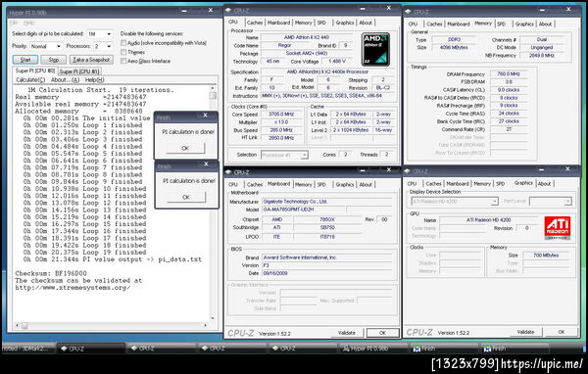Click the Hyper PI scroll-down arrow
Viewport: 588px width, 374px height.
(213, 318)
